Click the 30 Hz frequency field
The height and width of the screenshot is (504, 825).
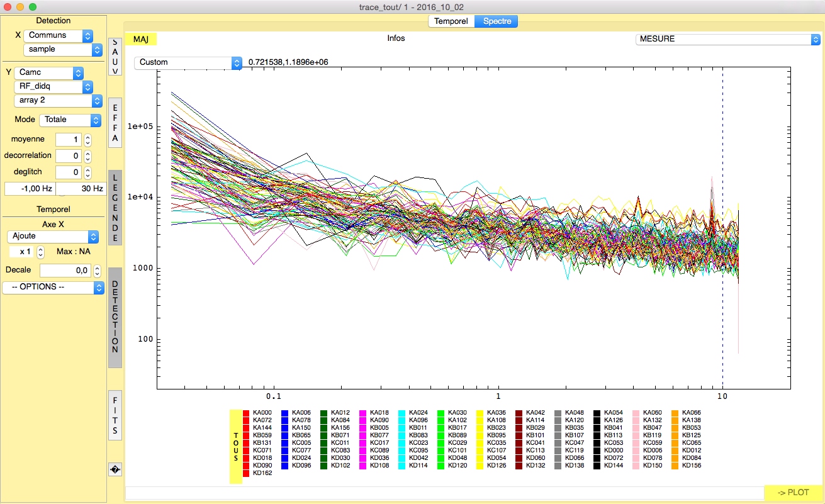pos(81,189)
